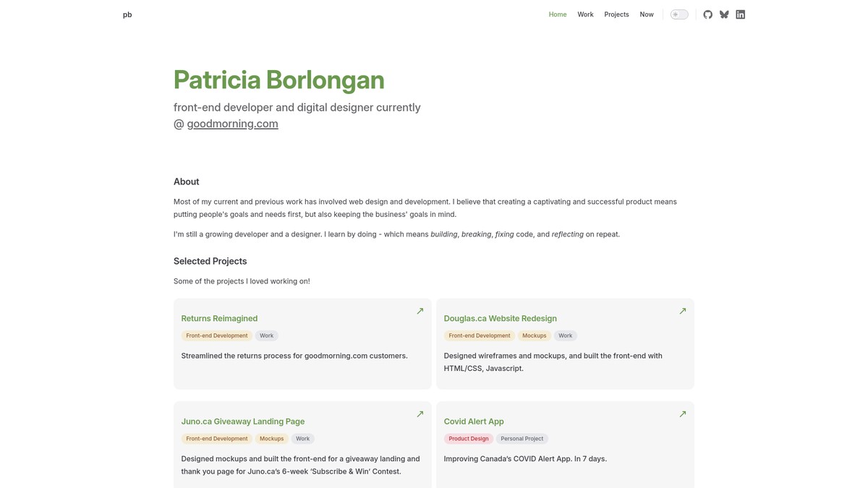
Task: Click Front-end Development tag on Juno.ca card
Action: coord(216,439)
